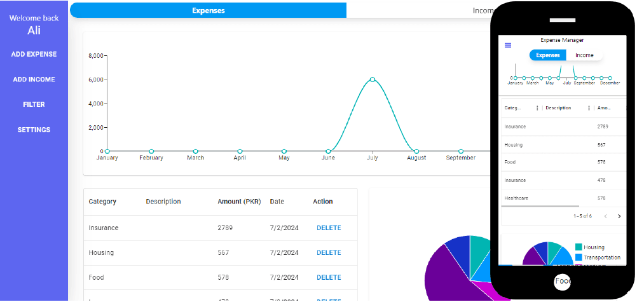
Task: Click the June data point on desktop chart
Action: 328,151
